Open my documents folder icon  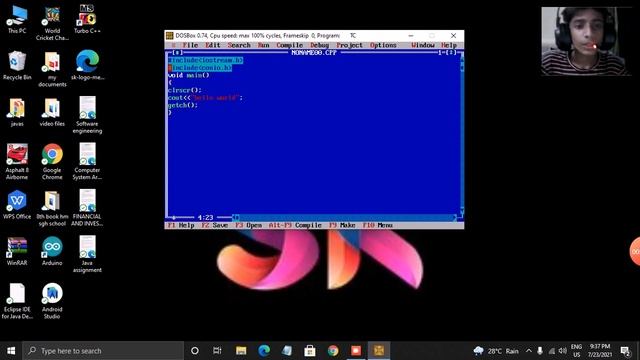(x=52, y=69)
